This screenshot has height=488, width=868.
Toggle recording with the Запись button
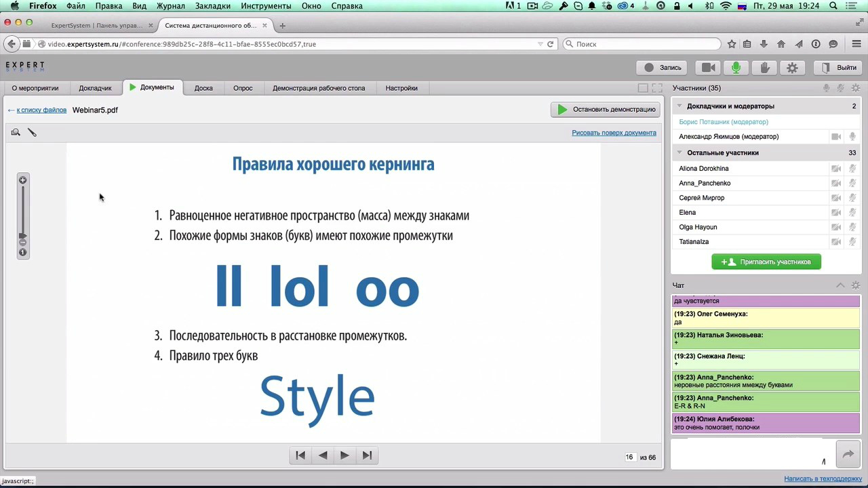pyautogui.click(x=663, y=68)
